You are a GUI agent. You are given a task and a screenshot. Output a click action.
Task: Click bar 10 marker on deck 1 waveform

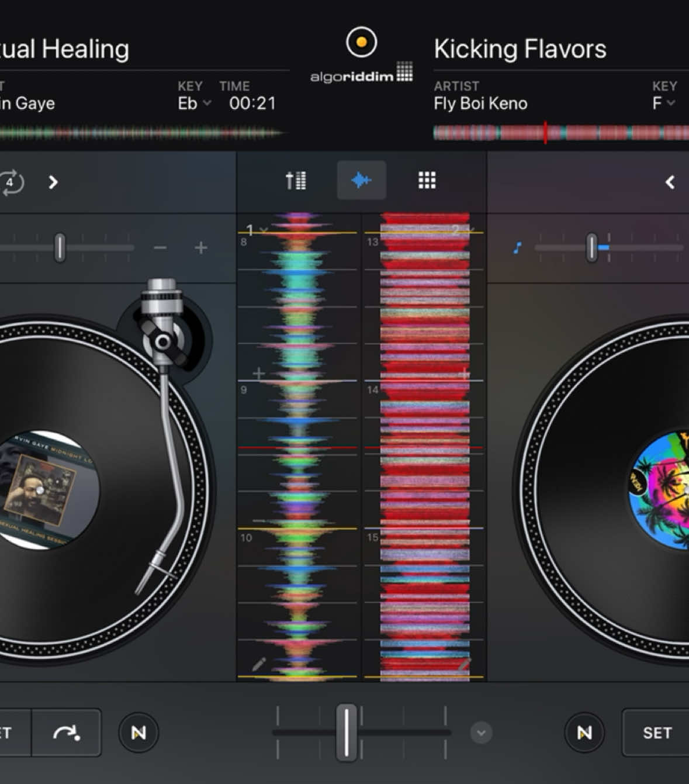coord(246,537)
